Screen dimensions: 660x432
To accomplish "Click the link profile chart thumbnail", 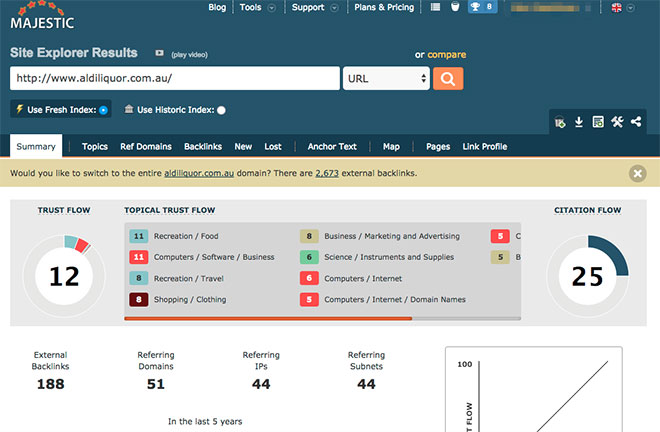I will click(534, 389).
